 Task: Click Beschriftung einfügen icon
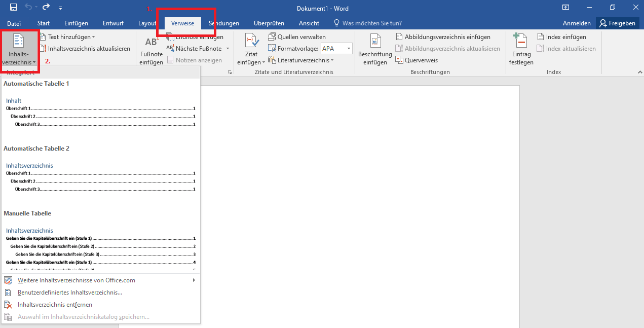tap(375, 42)
